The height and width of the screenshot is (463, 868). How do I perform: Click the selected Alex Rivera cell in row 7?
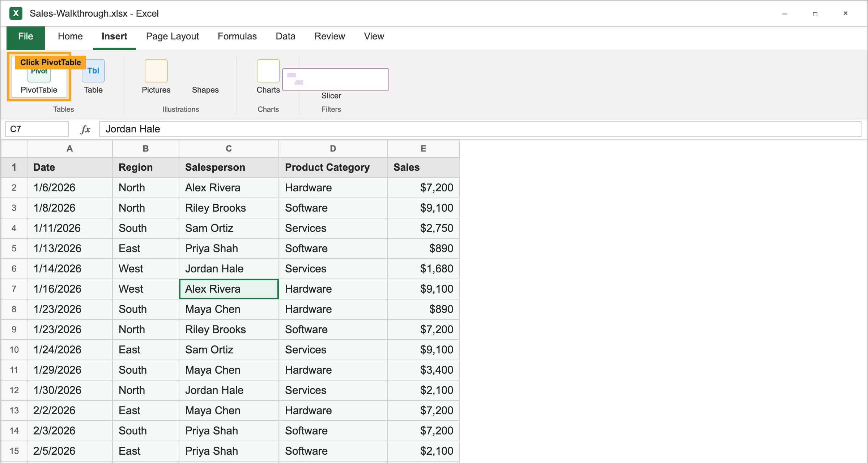[x=229, y=289]
